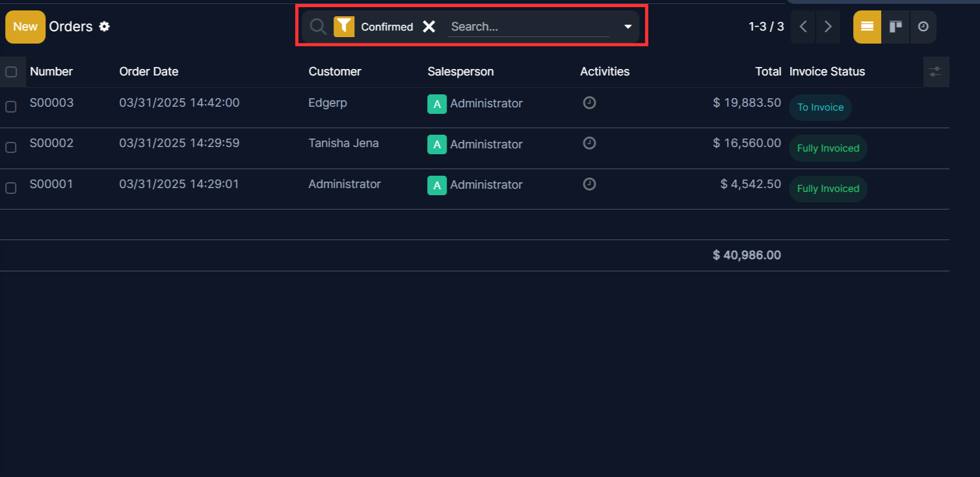Viewport: 980px width, 477px height.
Task: Click Fully Invoiced badge for S00002
Action: click(828, 148)
